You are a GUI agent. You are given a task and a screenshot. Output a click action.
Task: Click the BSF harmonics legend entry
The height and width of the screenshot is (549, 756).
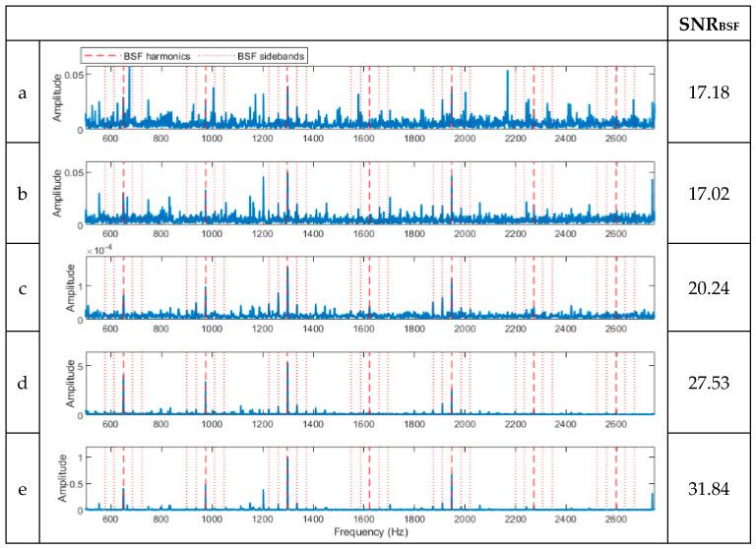pyautogui.click(x=137, y=56)
